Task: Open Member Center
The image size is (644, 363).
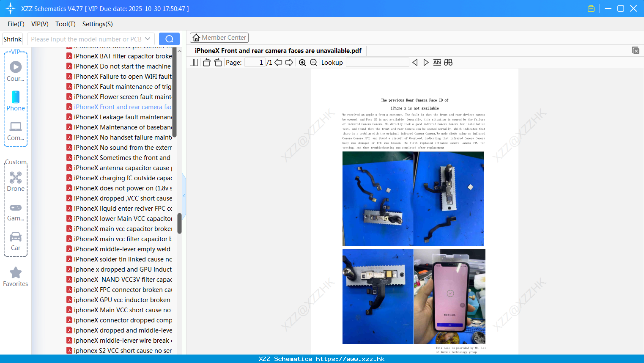Action: (x=219, y=38)
